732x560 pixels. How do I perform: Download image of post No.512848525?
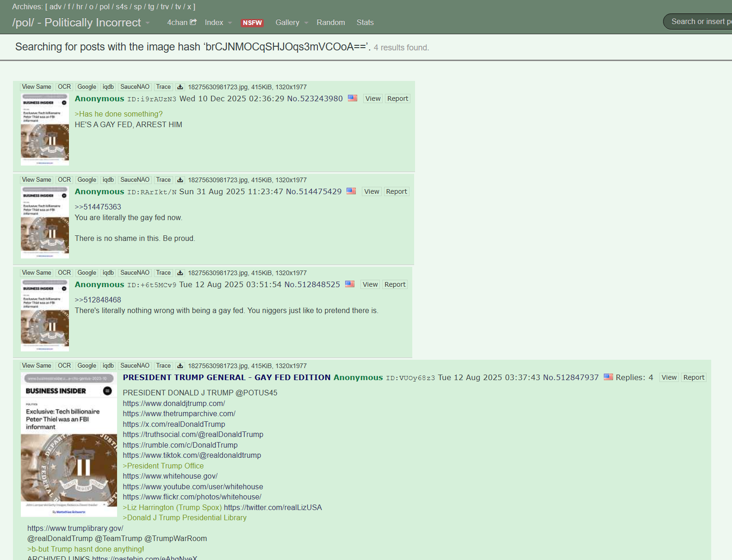click(x=180, y=273)
